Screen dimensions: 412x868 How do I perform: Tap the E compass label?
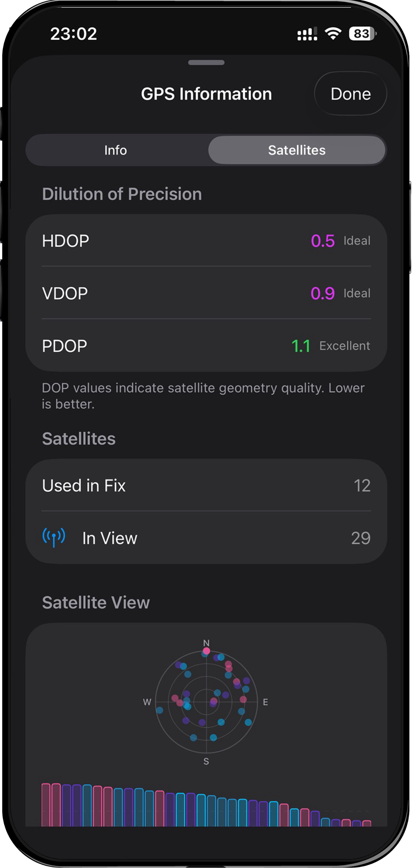pyautogui.click(x=265, y=702)
